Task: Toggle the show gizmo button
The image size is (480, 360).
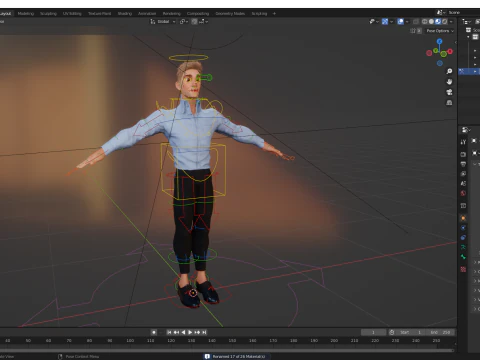Action: tap(385, 21)
